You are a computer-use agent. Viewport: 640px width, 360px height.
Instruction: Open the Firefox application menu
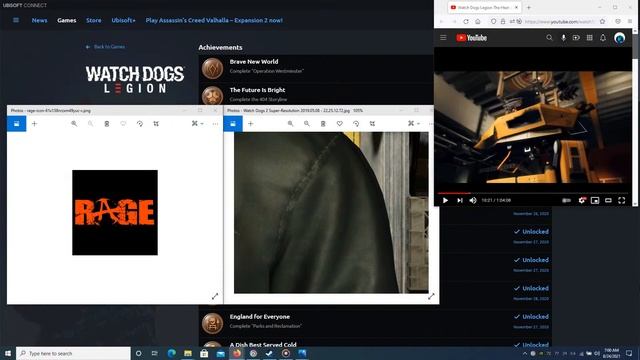click(x=631, y=21)
